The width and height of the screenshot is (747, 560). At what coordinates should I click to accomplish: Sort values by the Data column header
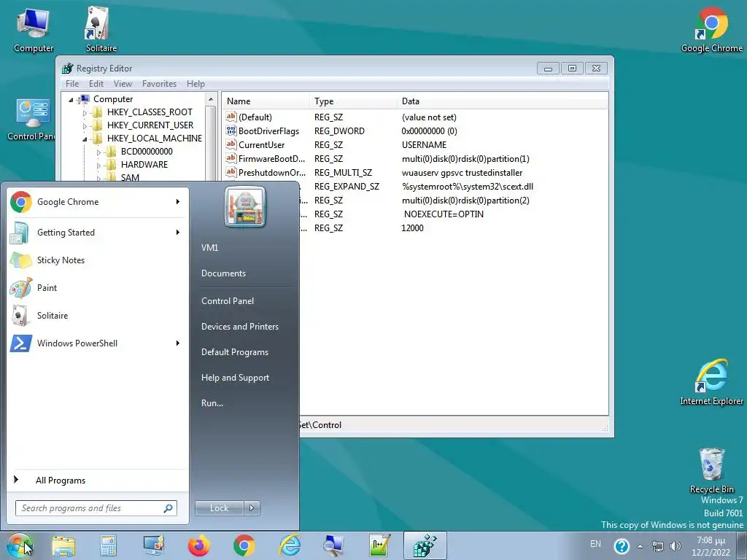pos(502,101)
